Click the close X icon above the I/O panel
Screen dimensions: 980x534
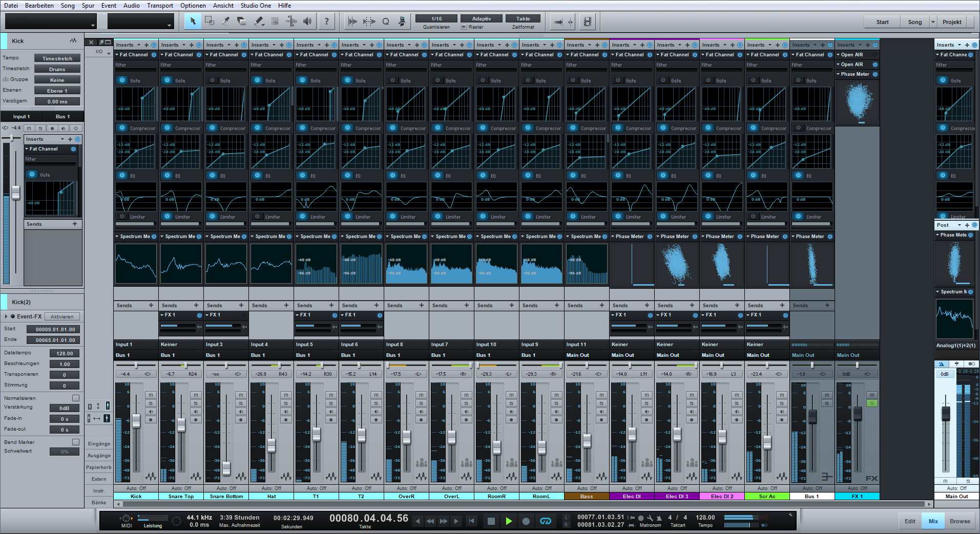click(91, 42)
